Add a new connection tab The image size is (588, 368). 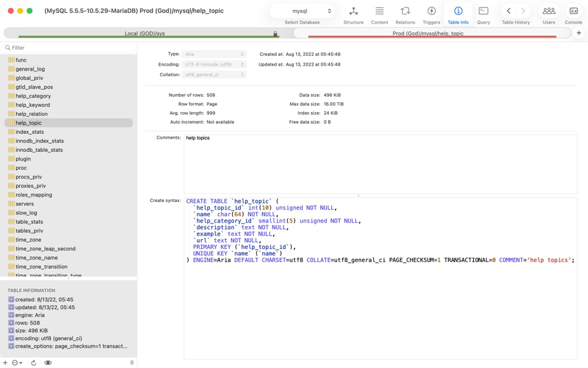(579, 33)
